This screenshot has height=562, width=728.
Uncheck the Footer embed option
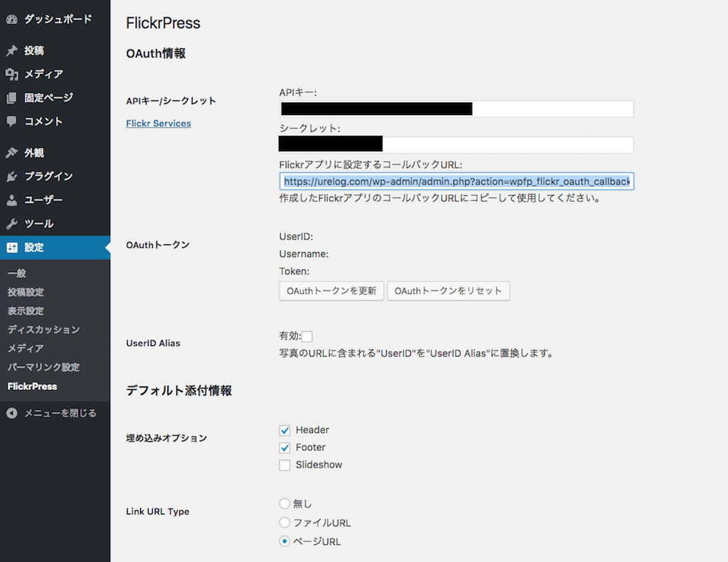point(284,448)
